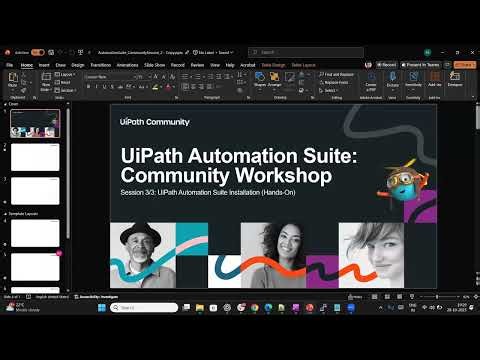Click in the Search box in title bar

pyautogui.click(x=306, y=52)
